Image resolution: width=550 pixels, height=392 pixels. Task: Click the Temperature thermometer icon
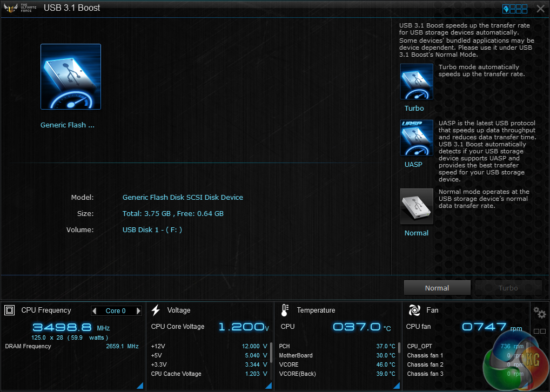pyautogui.click(x=285, y=310)
